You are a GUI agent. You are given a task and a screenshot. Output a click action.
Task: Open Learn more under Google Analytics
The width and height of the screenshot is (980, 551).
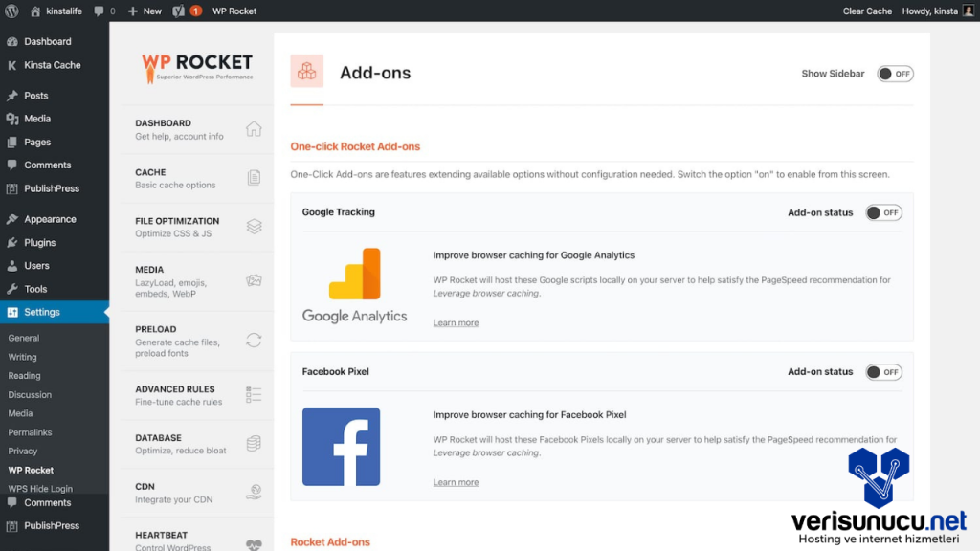[456, 323]
